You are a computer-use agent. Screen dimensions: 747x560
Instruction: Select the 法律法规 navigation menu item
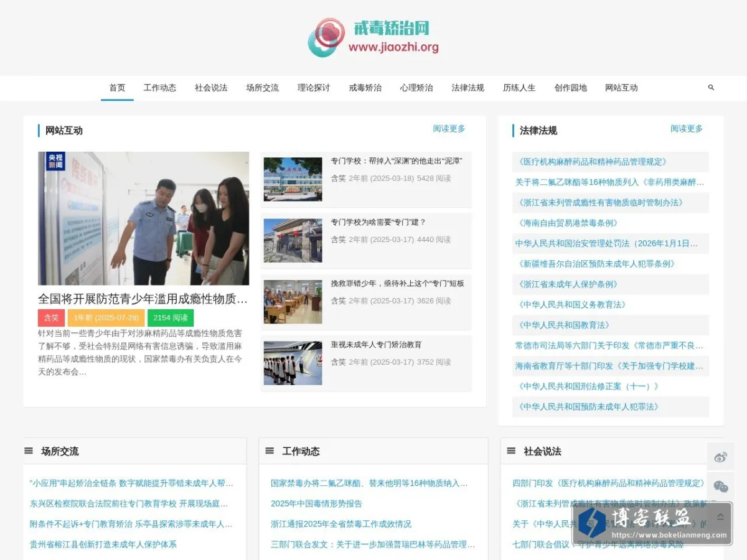coord(468,88)
